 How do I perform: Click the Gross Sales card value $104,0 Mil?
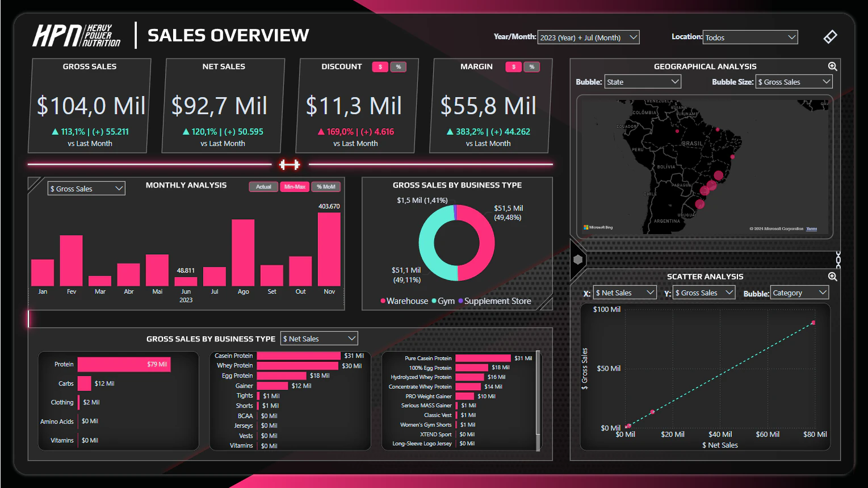tap(91, 106)
